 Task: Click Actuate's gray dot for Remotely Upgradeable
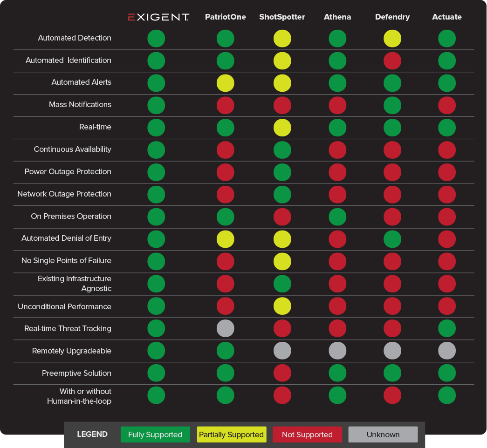(x=447, y=351)
